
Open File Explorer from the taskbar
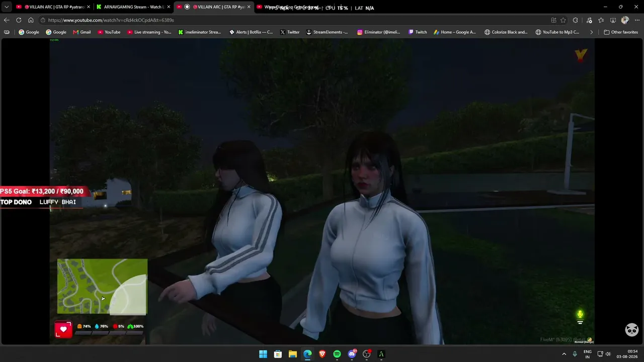(x=292, y=354)
